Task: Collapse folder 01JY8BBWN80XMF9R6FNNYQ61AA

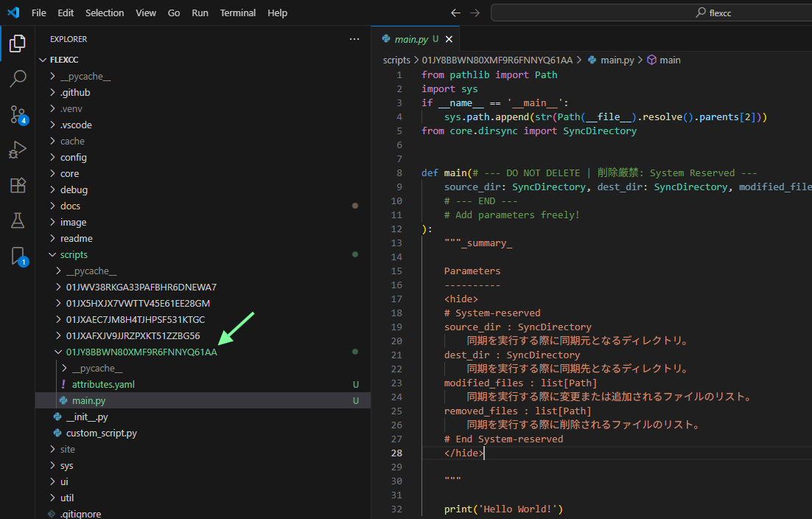Action: click(203, 352)
